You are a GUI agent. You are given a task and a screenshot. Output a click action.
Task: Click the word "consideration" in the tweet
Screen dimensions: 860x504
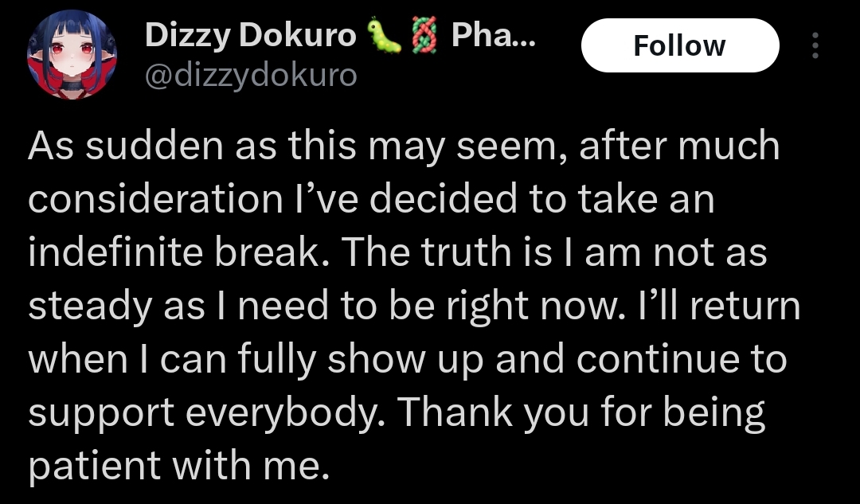[156, 199]
